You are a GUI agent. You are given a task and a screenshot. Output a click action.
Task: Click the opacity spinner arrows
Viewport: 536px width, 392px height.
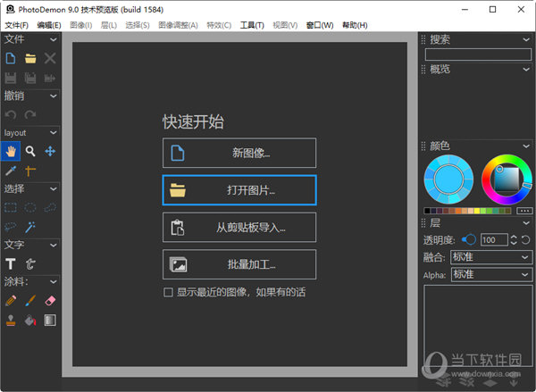coord(514,240)
